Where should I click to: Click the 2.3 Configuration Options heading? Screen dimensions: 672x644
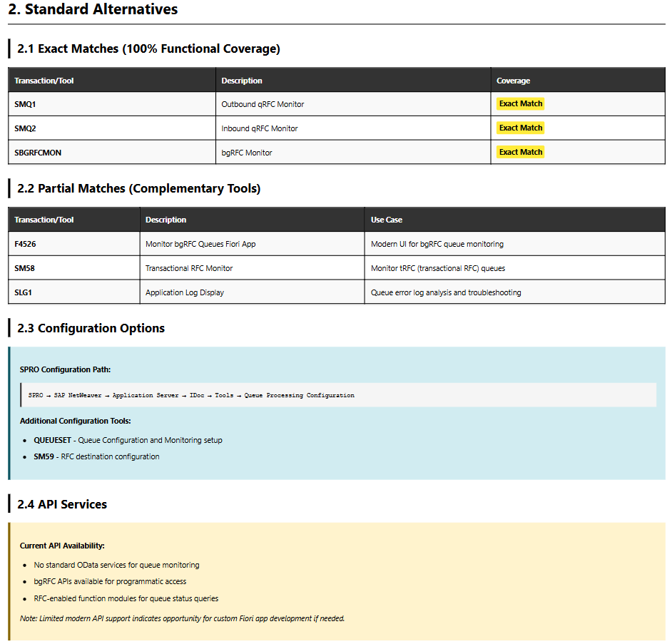point(91,328)
